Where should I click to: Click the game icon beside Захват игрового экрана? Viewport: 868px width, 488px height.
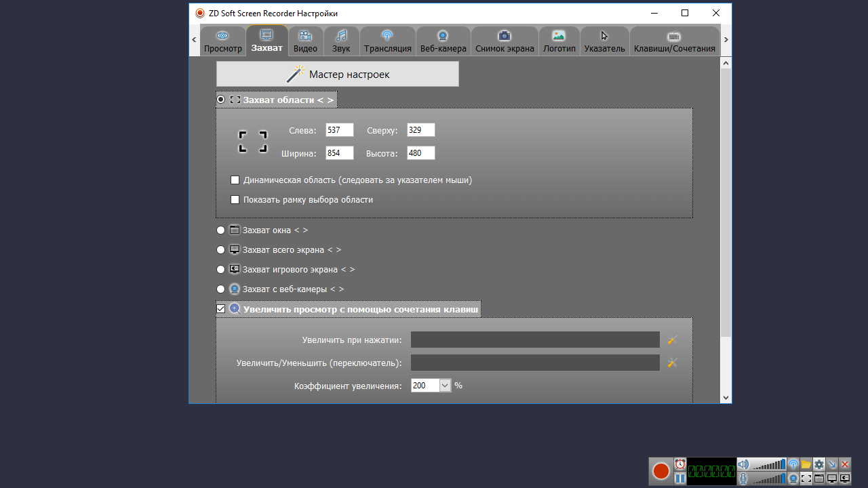[x=235, y=269]
